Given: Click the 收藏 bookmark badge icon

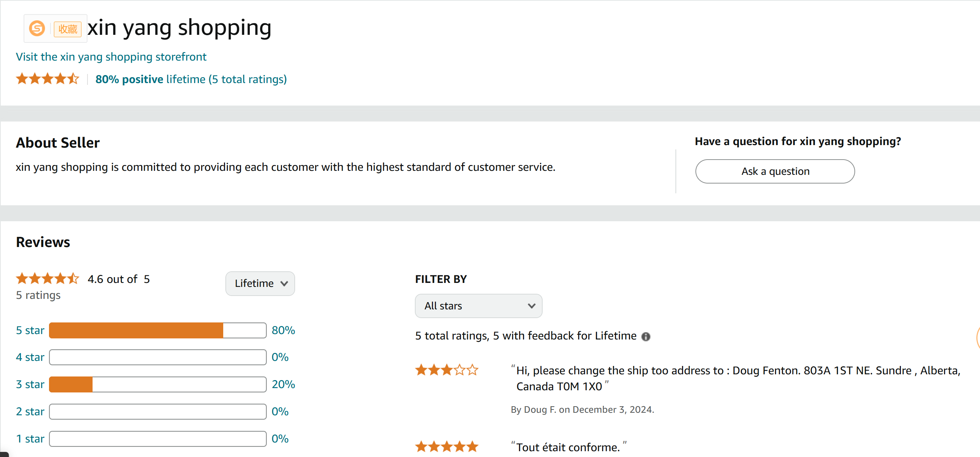Looking at the screenshot, I should click(68, 29).
